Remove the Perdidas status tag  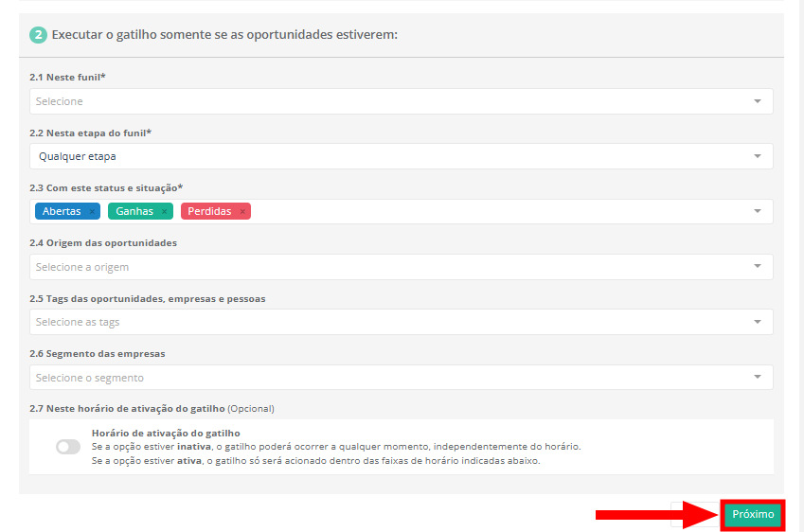(x=242, y=211)
